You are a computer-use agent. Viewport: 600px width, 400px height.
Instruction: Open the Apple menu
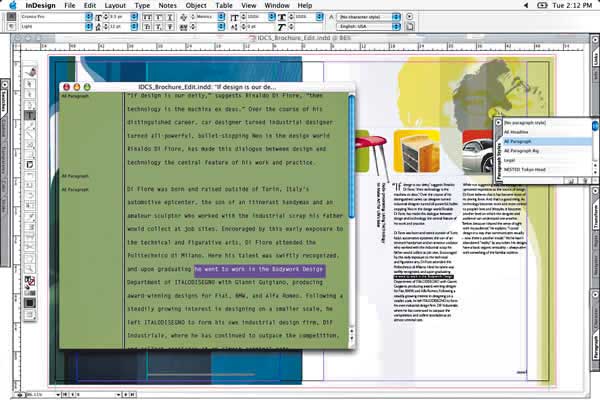click(13, 5)
